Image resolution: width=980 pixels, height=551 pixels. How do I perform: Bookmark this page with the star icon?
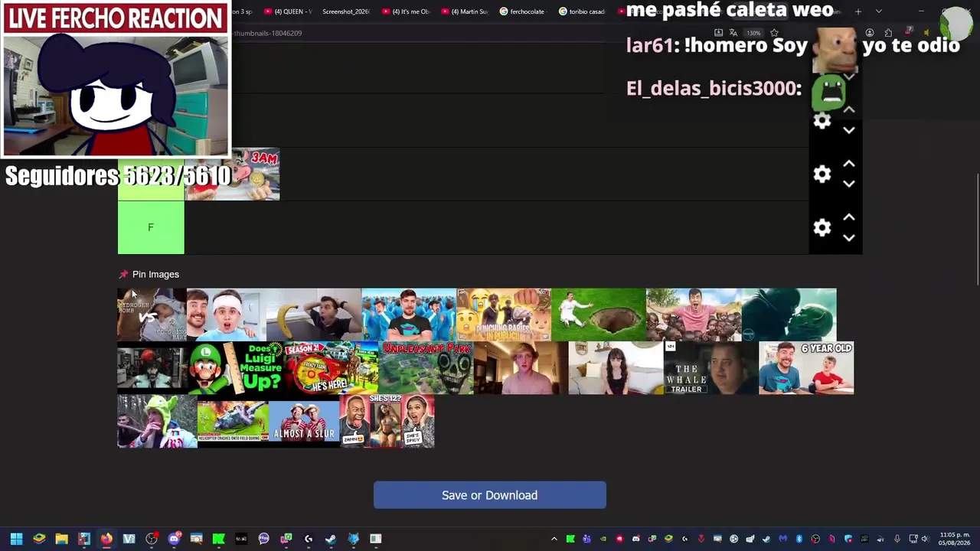(x=774, y=33)
